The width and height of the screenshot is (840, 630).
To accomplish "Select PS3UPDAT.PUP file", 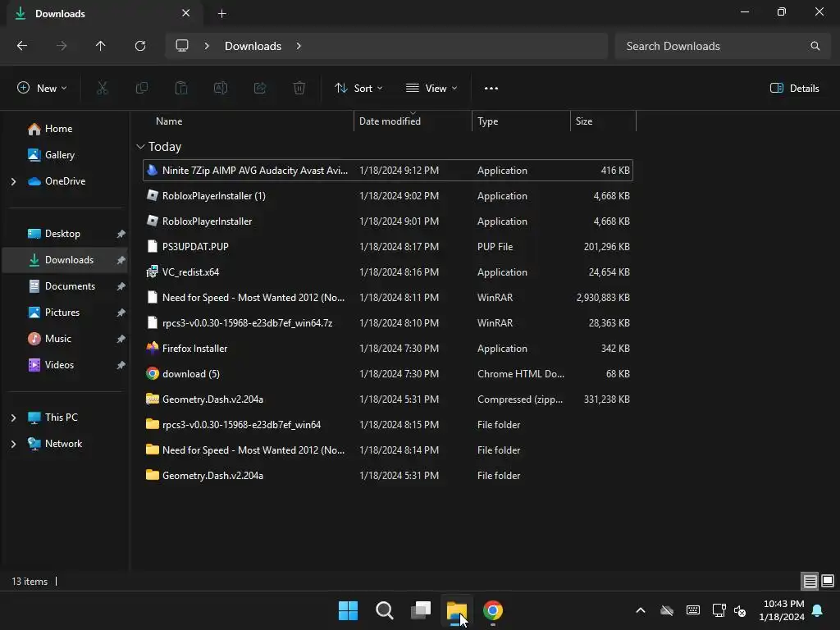I will [x=388, y=247].
